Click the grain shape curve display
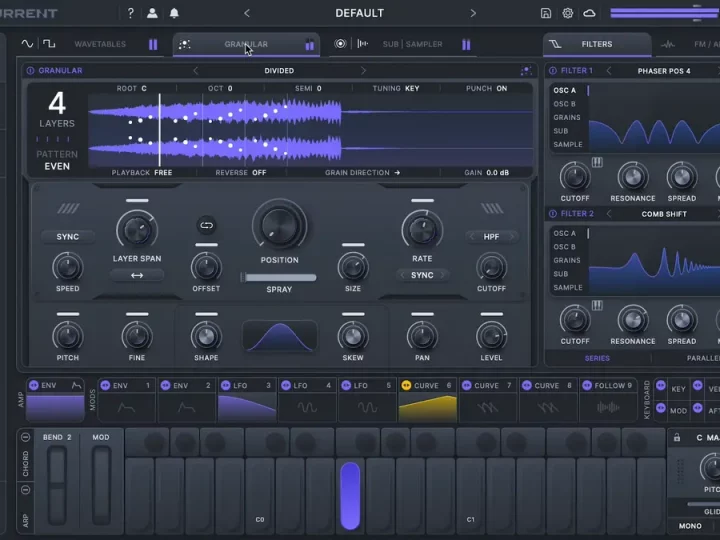720x540 pixels. (x=280, y=337)
